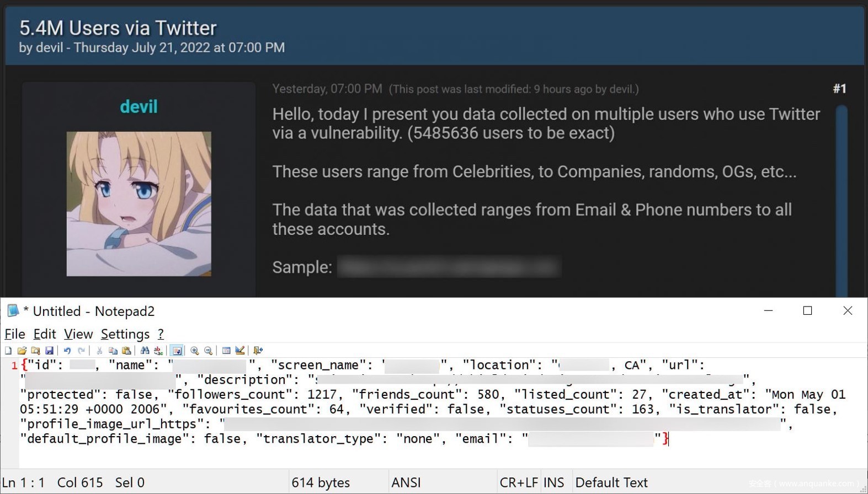This screenshot has height=494, width=868.
Task: Toggle the Word Wrap toolbar button
Action: [177, 351]
